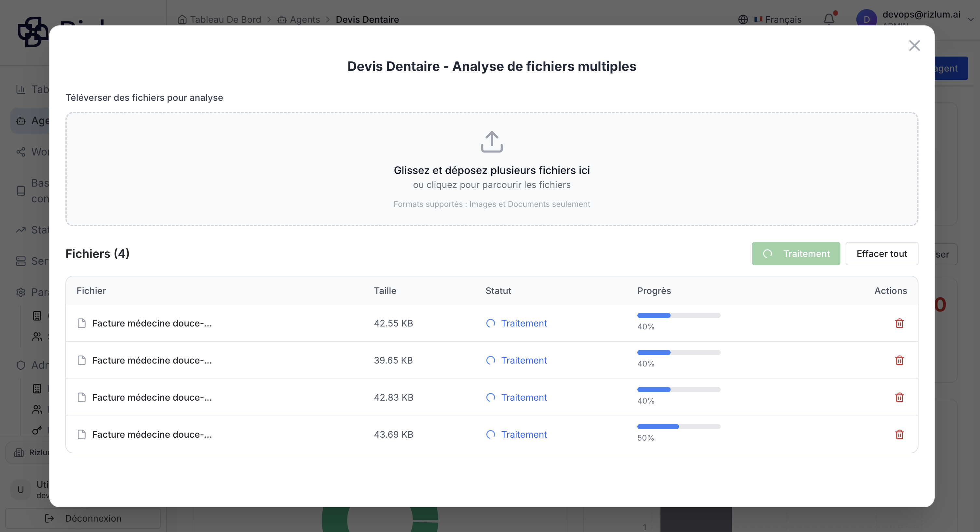The image size is (980, 532).
Task: Click Effacer tout to clear files
Action: (x=882, y=254)
